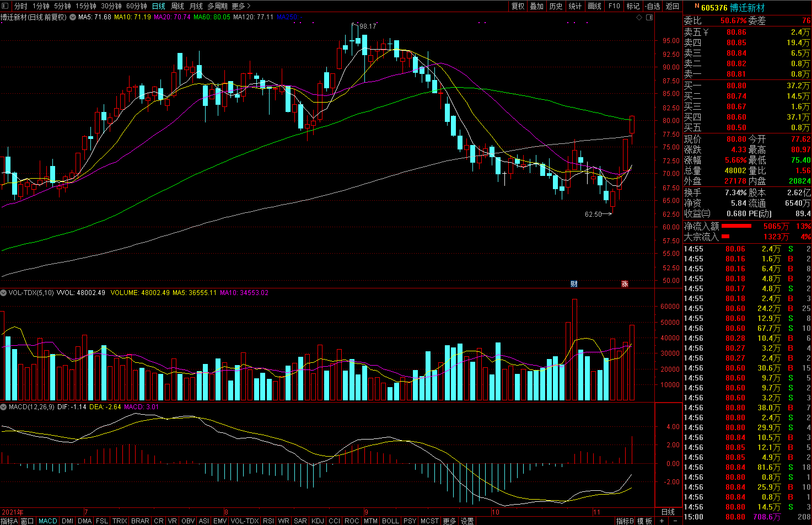Switch to the 月线 monthly tab
This screenshot has width=812, height=525.
click(x=196, y=6)
